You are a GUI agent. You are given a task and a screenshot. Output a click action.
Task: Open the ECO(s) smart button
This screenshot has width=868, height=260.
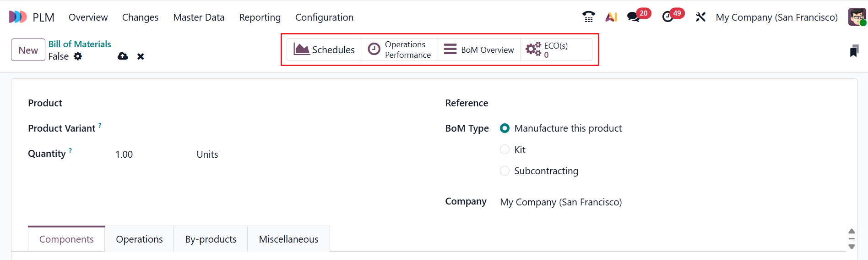(x=556, y=49)
